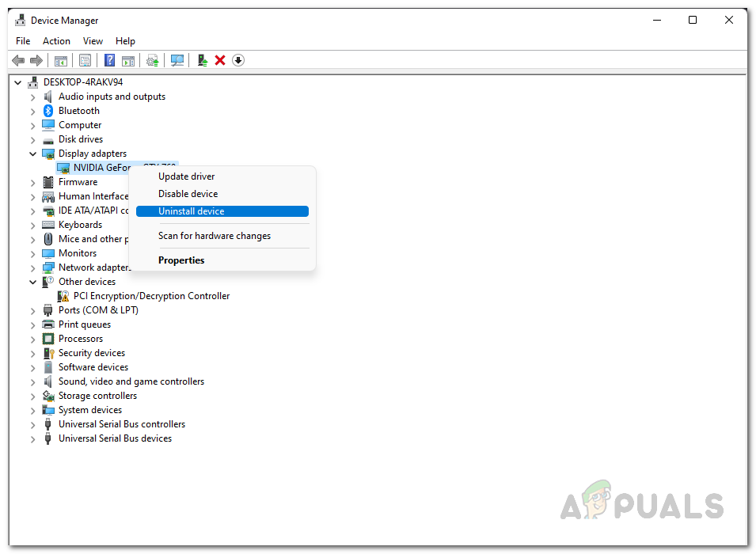This screenshot has height=554, width=756.
Task: Expand the Mice and other pointing devices node
Action: click(32, 240)
